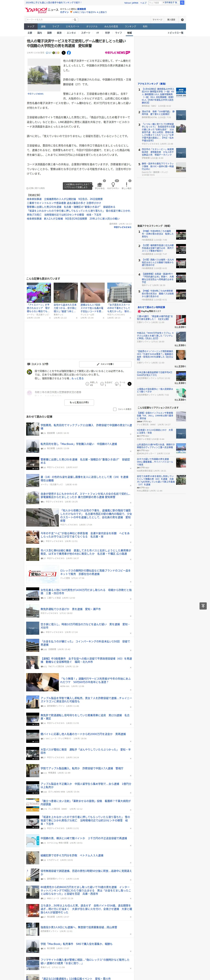Click the web search field in the top bar
The height and width of the screenshot is (980, 210).
(164, 3)
